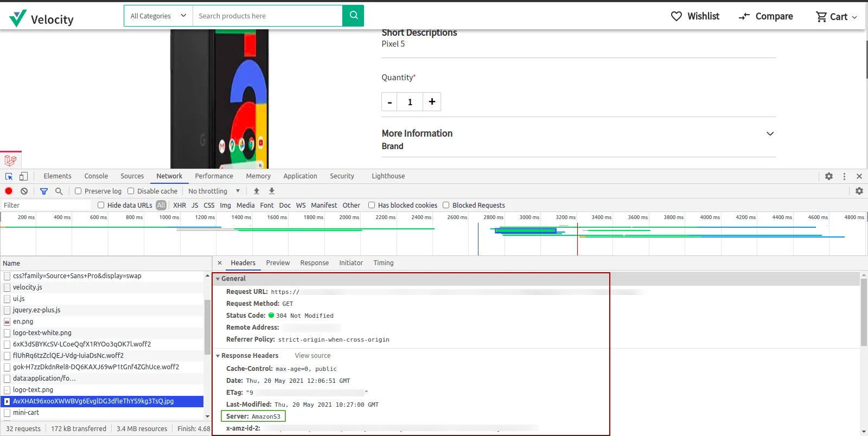868x436 pixels.
Task: Click the import HAR upload arrow icon
Action: (x=257, y=191)
